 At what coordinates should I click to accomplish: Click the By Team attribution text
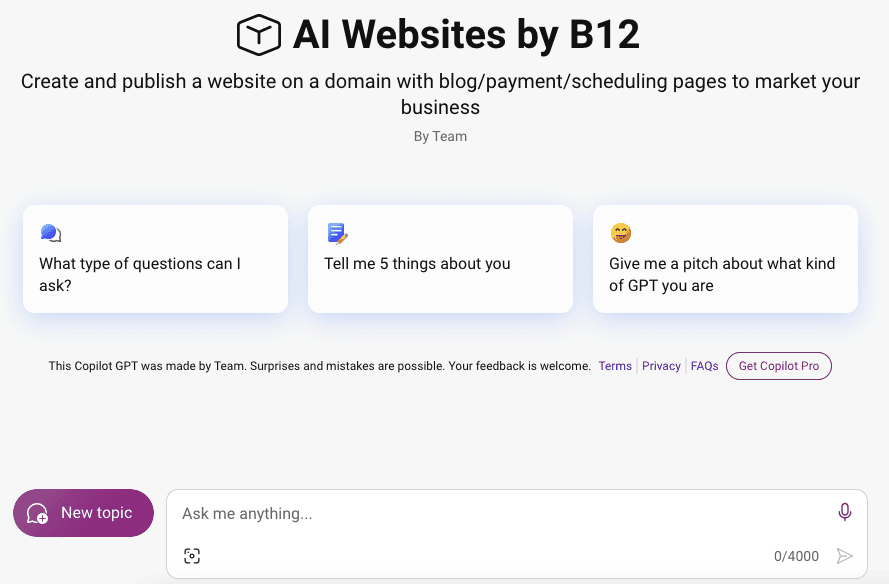click(440, 136)
